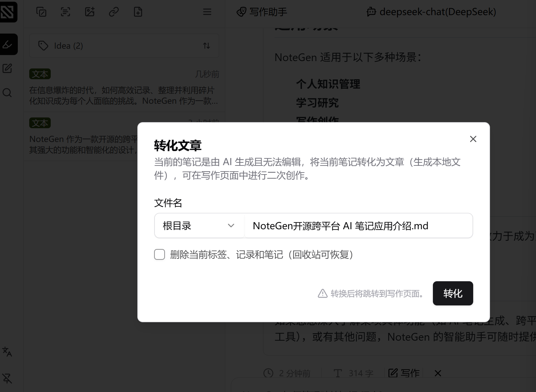Click the Idea tag icon

tap(43, 46)
